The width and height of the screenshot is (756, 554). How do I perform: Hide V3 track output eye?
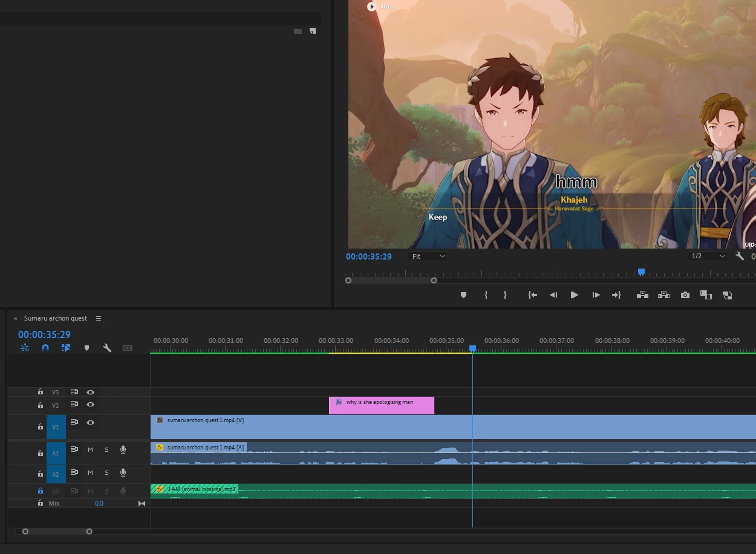(90, 392)
